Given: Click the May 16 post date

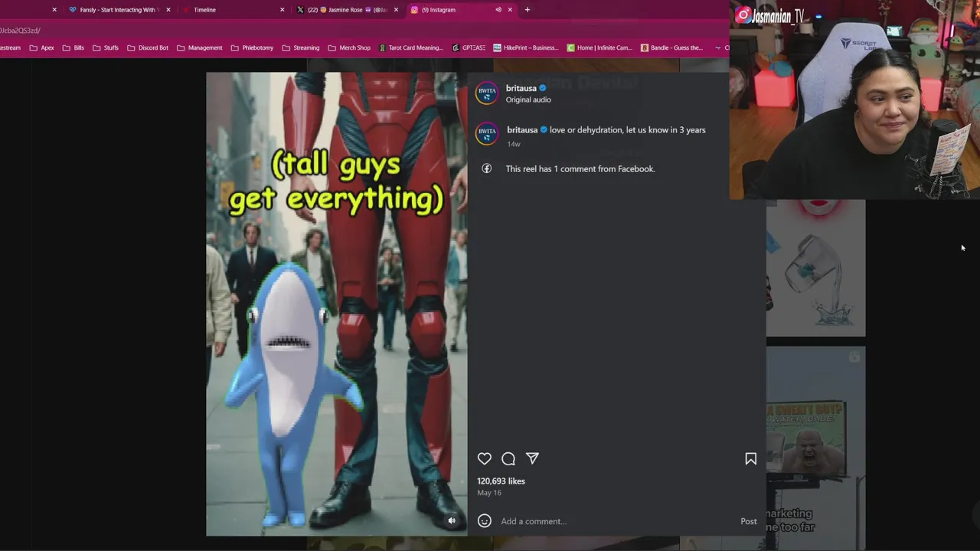Looking at the screenshot, I should point(489,493).
